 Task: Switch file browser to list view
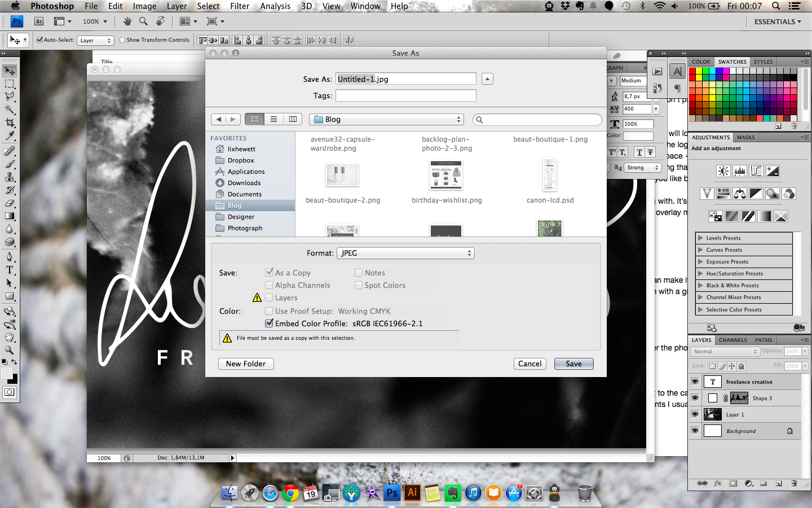tap(273, 119)
